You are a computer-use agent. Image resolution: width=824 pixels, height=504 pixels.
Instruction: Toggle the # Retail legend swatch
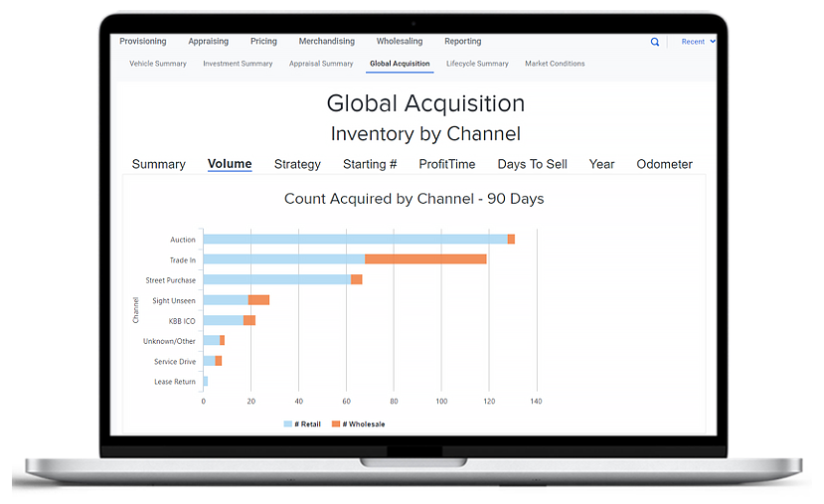(288, 424)
